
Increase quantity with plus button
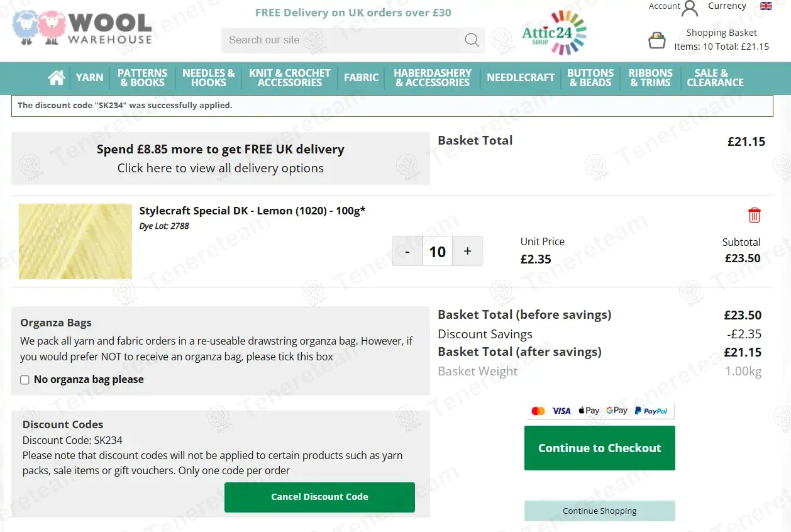(x=467, y=252)
